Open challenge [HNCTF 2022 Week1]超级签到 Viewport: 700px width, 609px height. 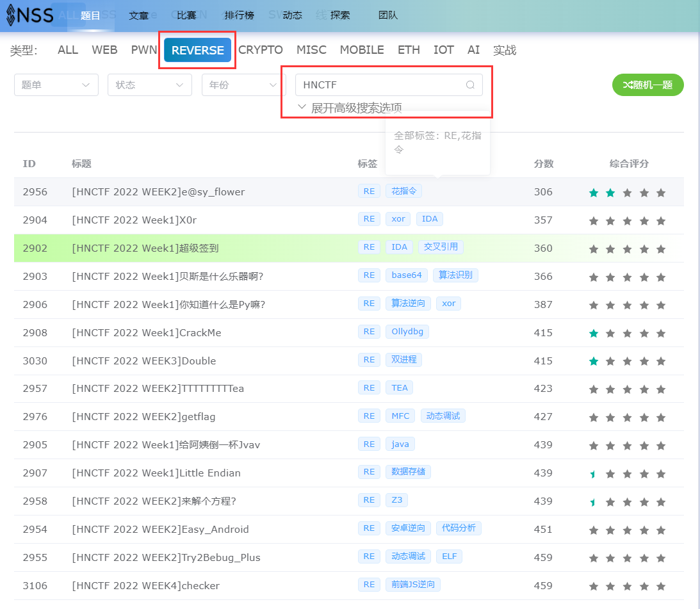coord(145,248)
